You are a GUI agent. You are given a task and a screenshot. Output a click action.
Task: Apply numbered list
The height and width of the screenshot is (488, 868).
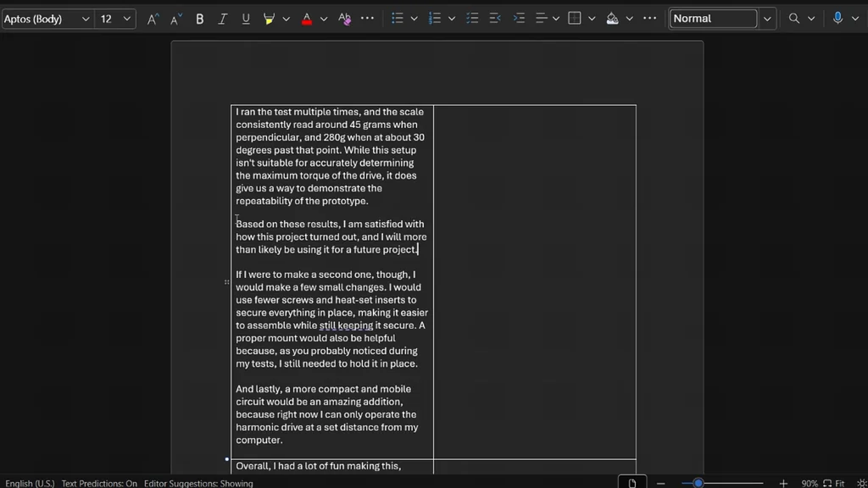coord(435,19)
